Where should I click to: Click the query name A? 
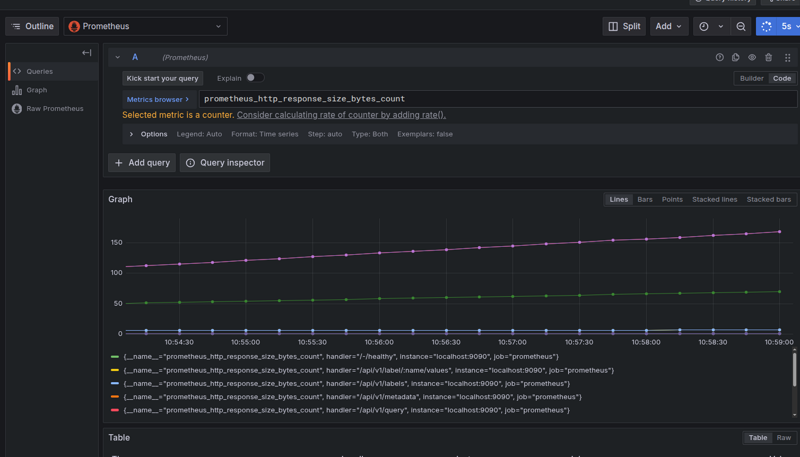135,57
